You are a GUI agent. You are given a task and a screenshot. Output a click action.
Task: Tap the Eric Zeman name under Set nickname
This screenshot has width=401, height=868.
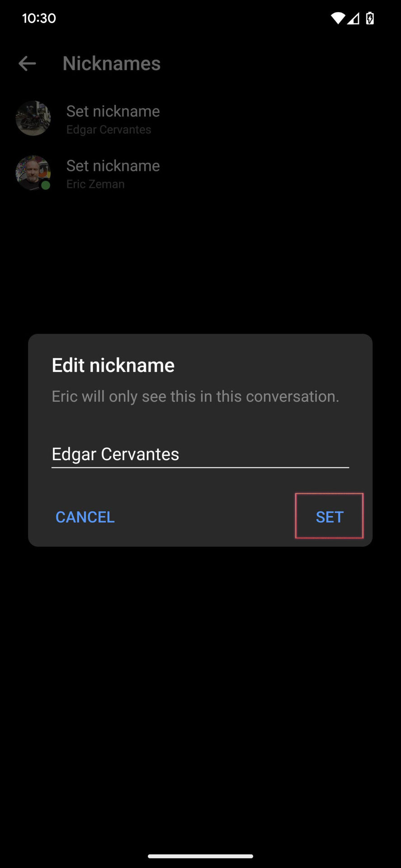pyautogui.click(x=95, y=184)
